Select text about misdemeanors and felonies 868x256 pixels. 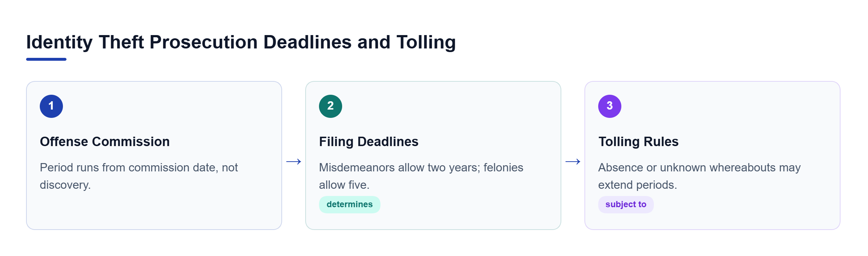[421, 176]
